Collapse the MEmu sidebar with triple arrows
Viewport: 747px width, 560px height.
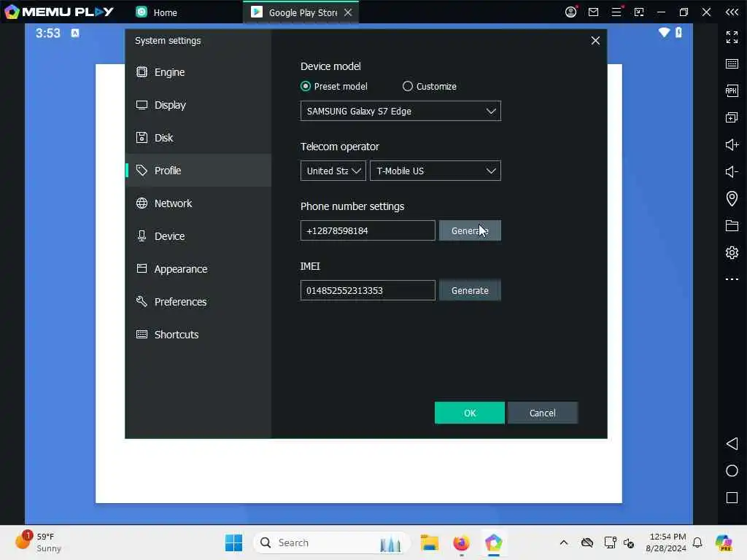point(732,12)
